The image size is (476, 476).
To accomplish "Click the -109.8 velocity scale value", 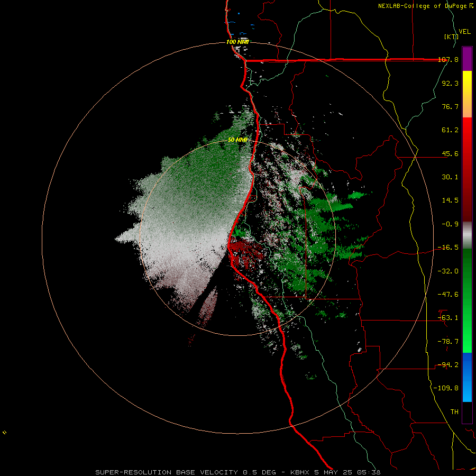I will [x=446, y=388].
